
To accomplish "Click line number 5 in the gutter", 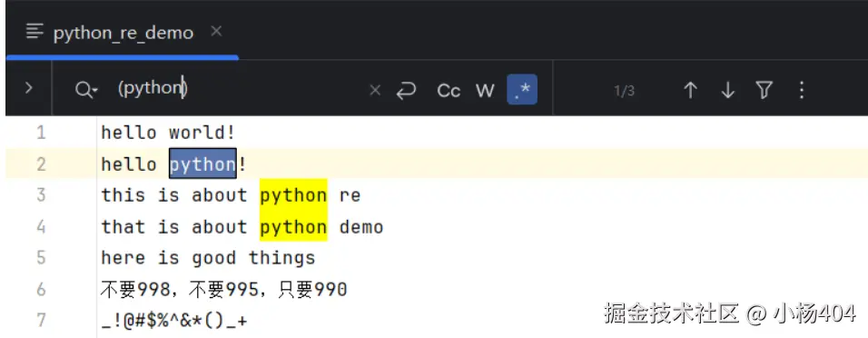I will [41, 258].
